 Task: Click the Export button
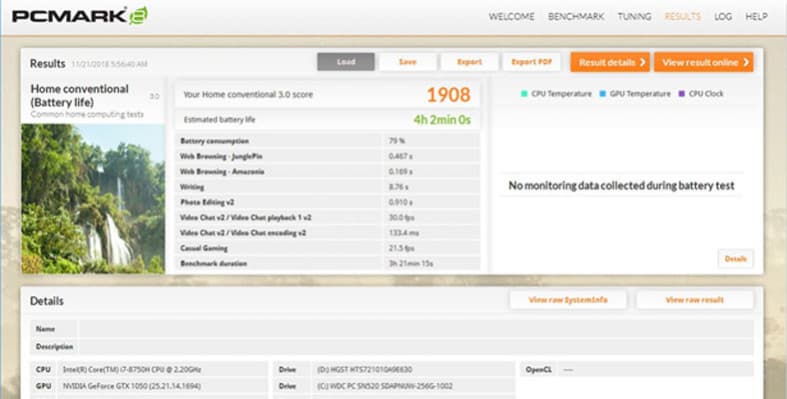pos(469,62)
